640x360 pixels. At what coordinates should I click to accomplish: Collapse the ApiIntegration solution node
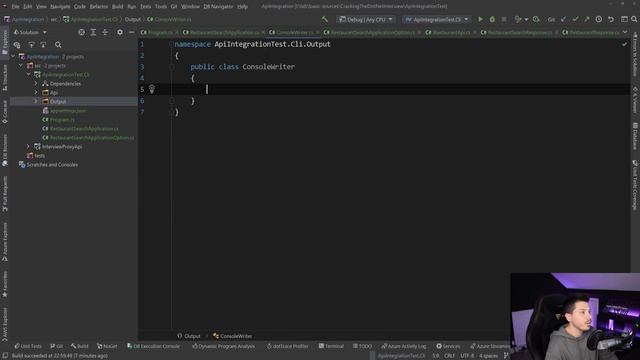pyautogui.click(x=13, y=57)
